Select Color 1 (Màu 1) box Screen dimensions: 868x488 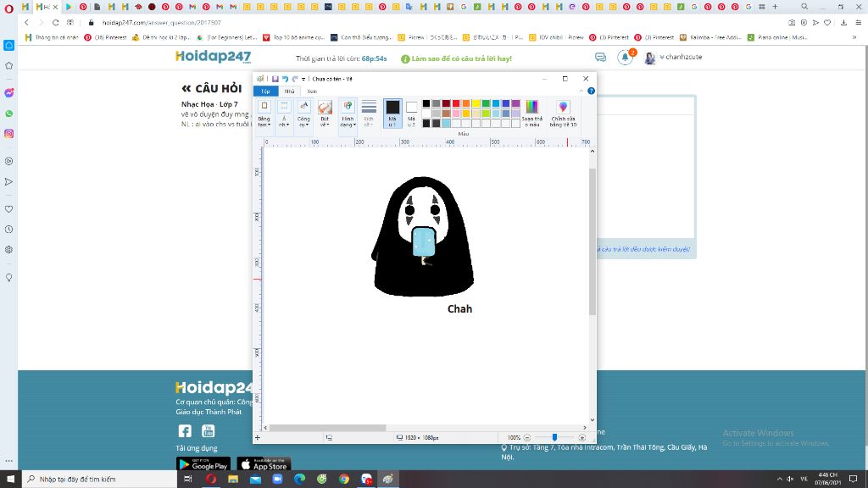[x=392, y=114]
